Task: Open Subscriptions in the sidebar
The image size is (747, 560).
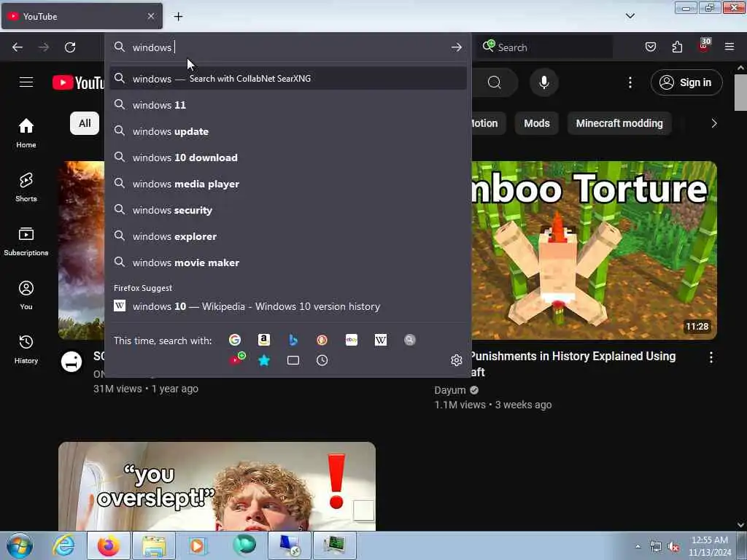Action: 26,241
